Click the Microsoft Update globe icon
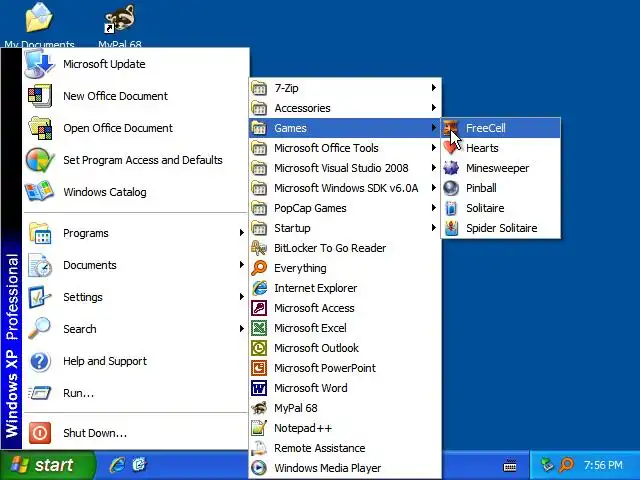The width and height of the screenshot is (640, 480). 39,64
